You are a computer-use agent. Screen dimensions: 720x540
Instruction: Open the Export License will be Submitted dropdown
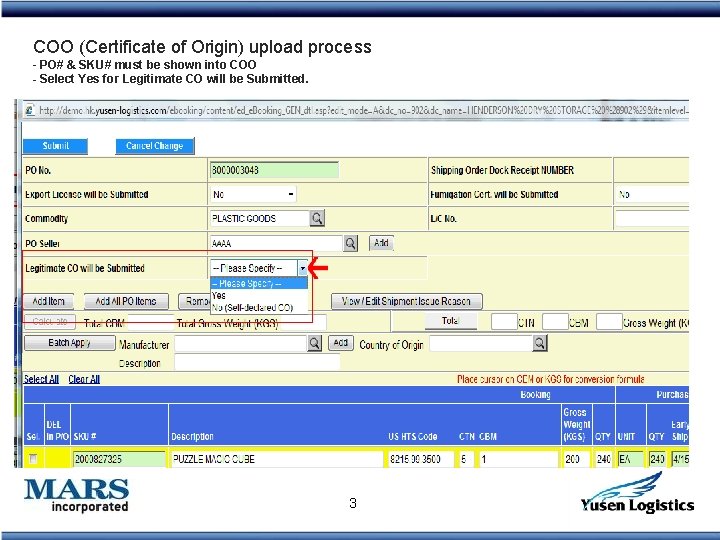pos(253,194)
